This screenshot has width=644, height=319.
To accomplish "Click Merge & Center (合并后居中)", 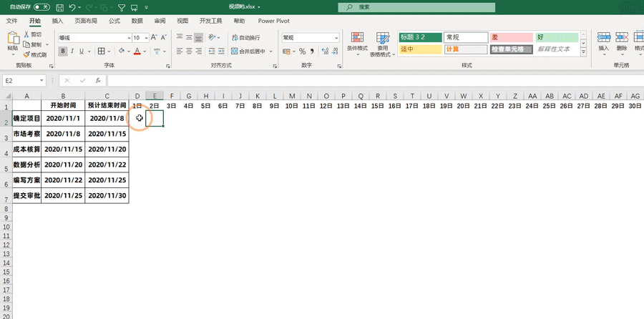I will coord(248,51).
